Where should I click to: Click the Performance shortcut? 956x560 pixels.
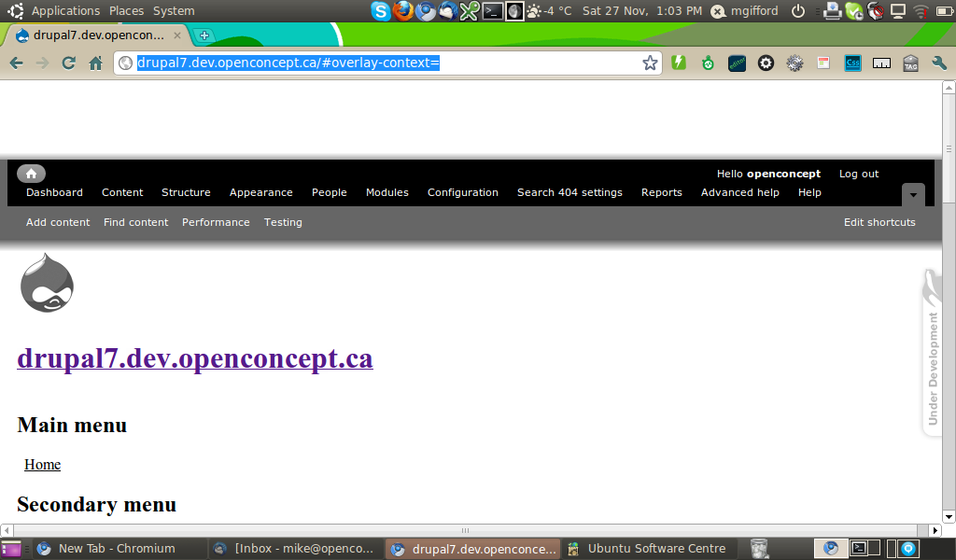click(216, 222)
